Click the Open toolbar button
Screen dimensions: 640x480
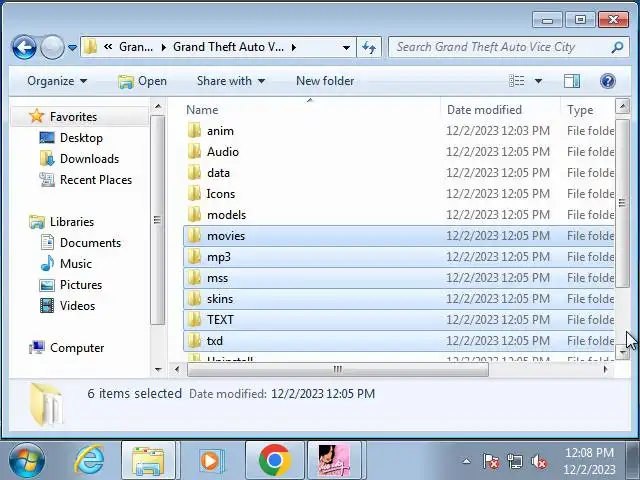coord(142,81)
